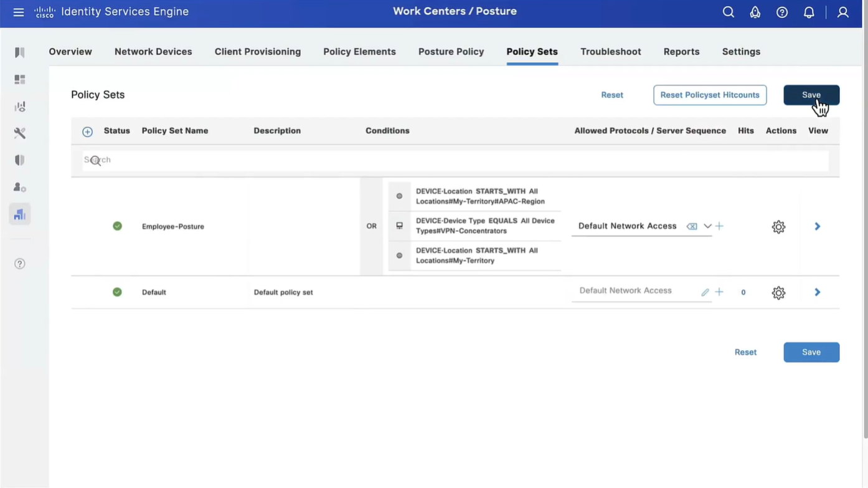Go to the Client Provisioning tab
The width and height of the screenshot is (868, 488).
(257, 52)
